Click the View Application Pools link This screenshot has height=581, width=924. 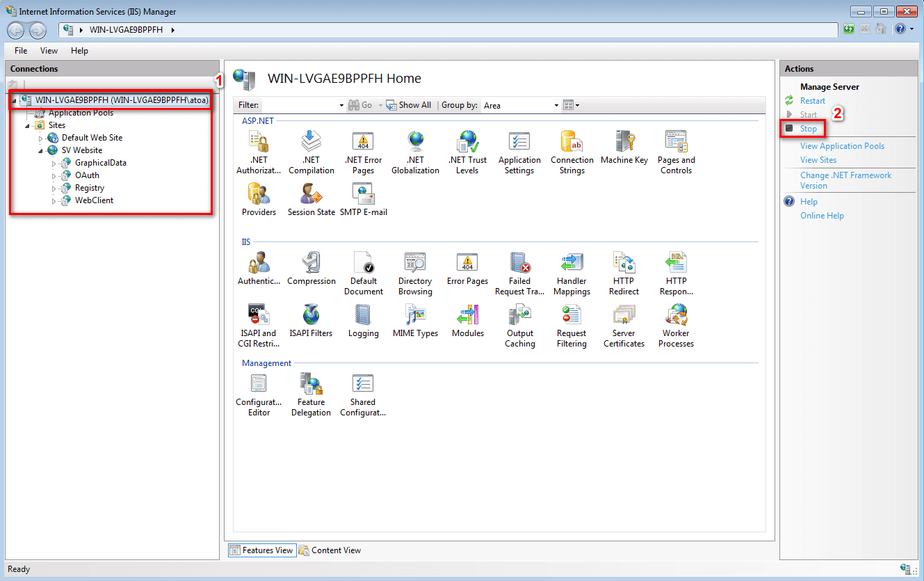pos(842,146)
